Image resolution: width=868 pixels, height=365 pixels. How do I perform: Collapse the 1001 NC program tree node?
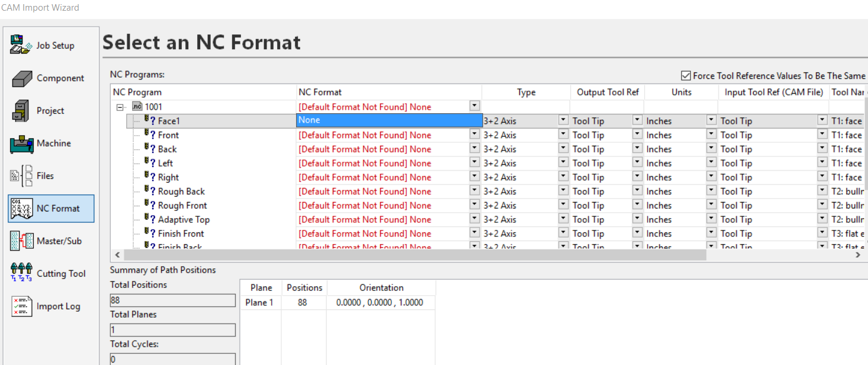pyautogui.click(x=120, y=107)
